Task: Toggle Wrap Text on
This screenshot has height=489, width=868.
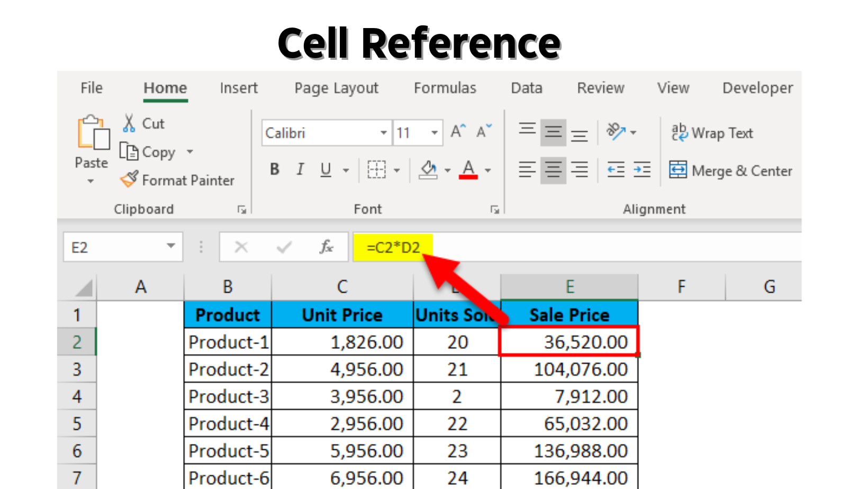Action: (x=712, y=133)
